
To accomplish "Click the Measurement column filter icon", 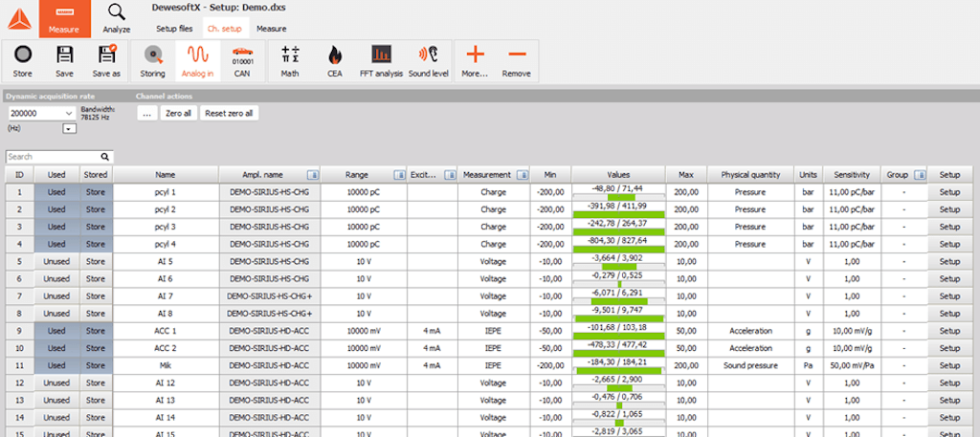I will [522, 175].
